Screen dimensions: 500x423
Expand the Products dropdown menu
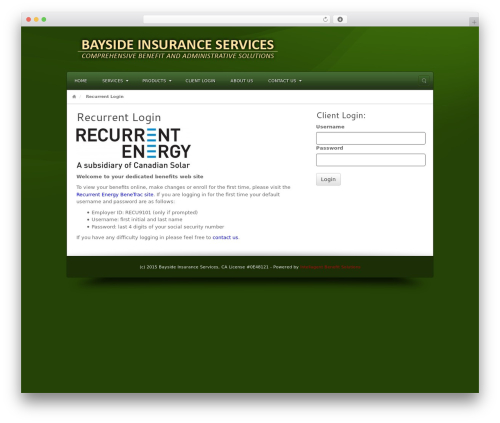[x=157, y=81]
